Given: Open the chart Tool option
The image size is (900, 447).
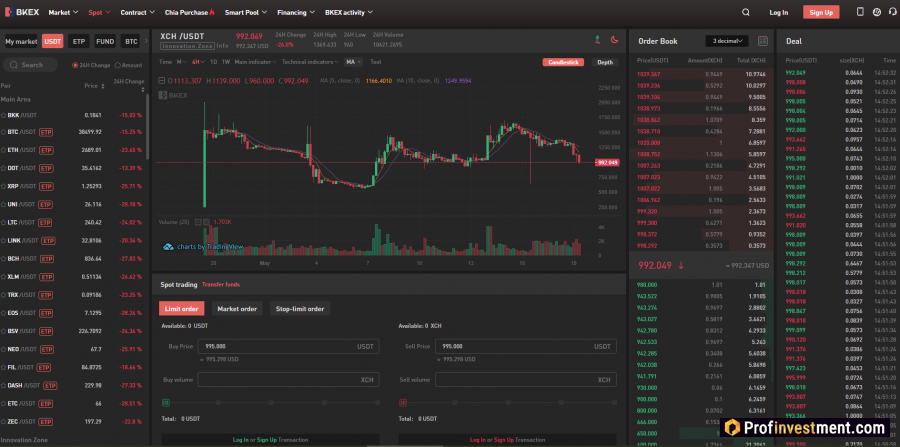Looking at the screenshot, I should [376, 62].
